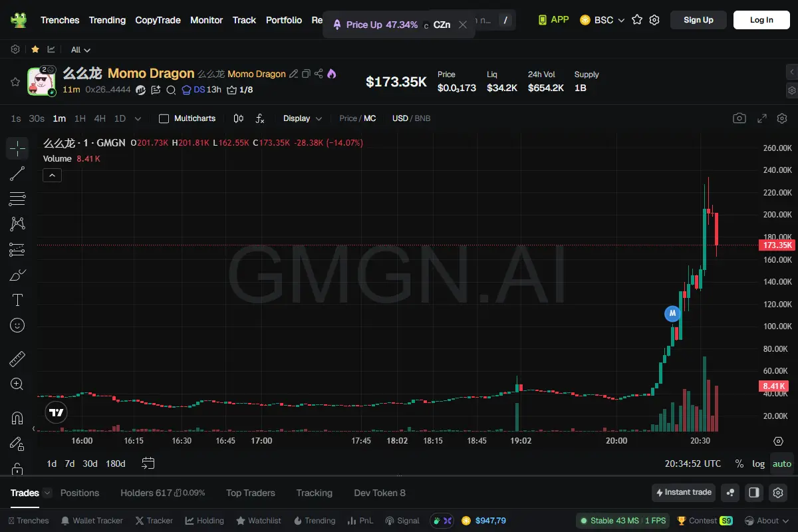
Task: Select the 1s timeframe
Action: 16,118
